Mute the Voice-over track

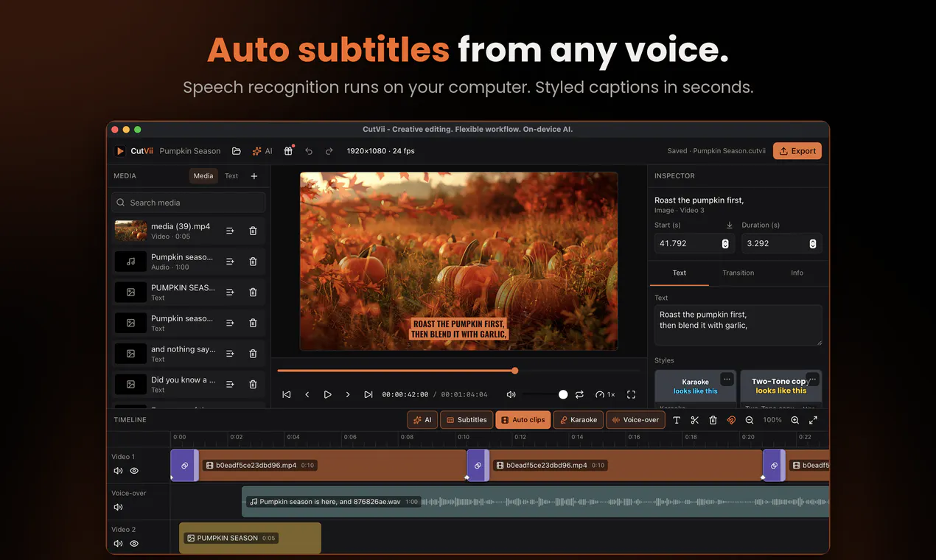pos(118,507)
